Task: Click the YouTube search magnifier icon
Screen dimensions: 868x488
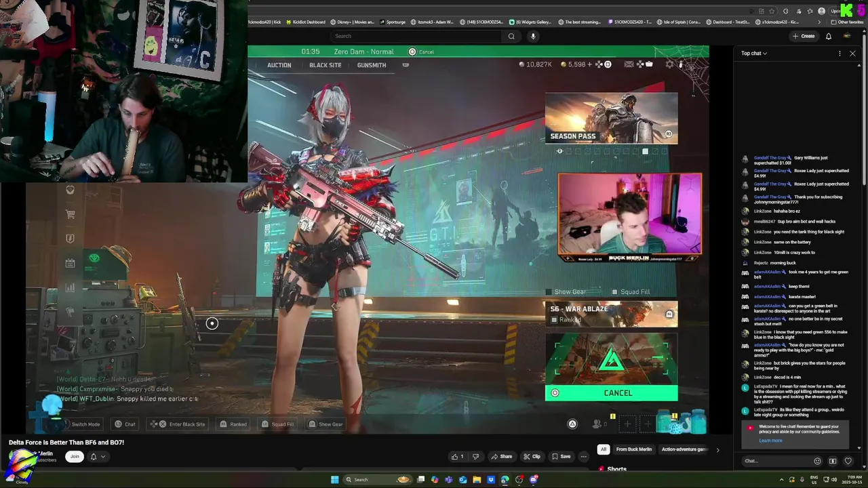Action: 511,36
